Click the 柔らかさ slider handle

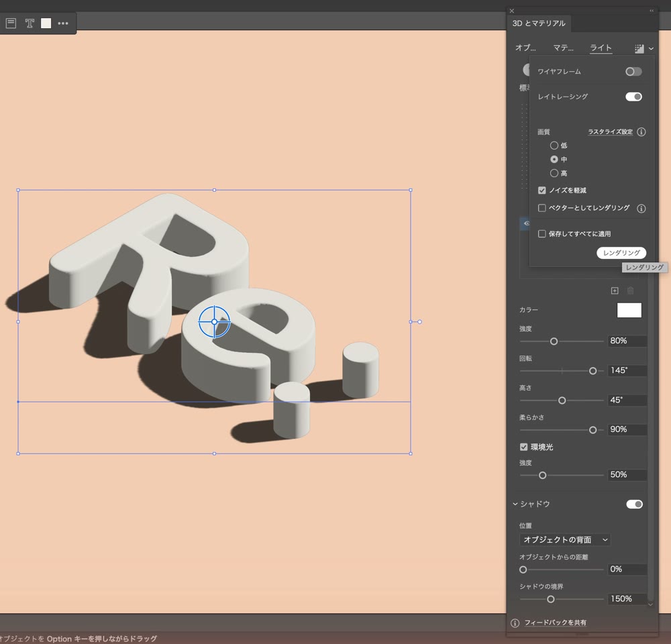592,430
